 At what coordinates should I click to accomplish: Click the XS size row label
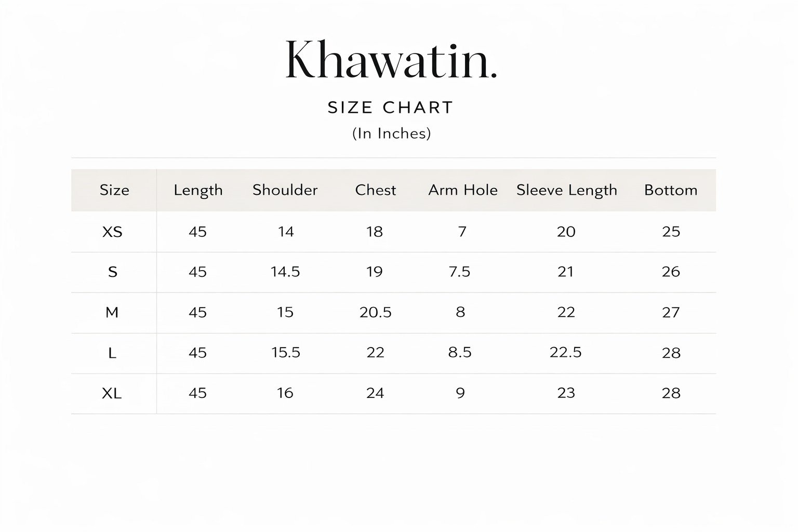112,232
